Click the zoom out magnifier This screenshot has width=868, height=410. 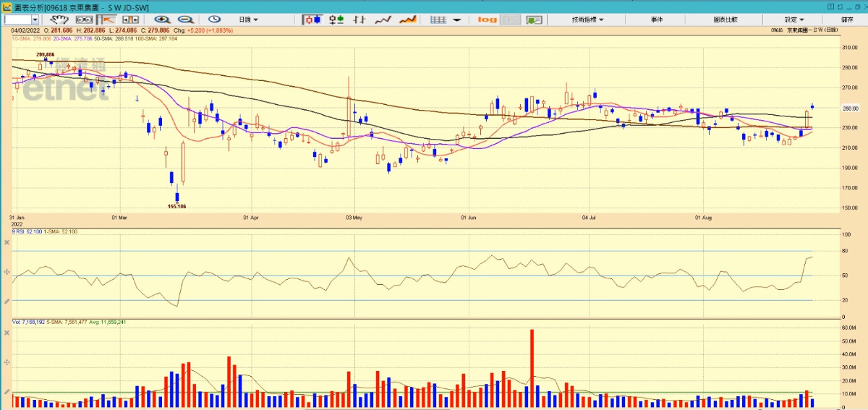(186, 20)
